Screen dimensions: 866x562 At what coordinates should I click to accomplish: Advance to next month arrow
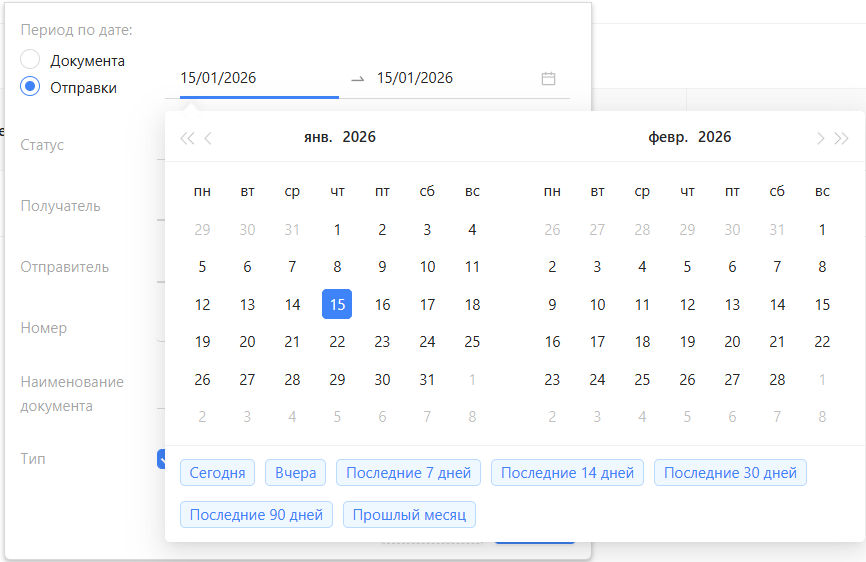tap(820, 138)
